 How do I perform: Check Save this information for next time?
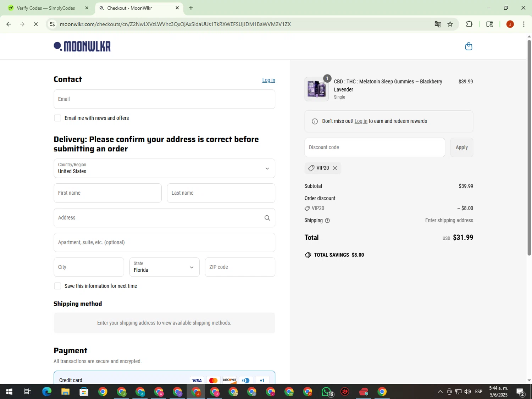click(x=57, y=286)
